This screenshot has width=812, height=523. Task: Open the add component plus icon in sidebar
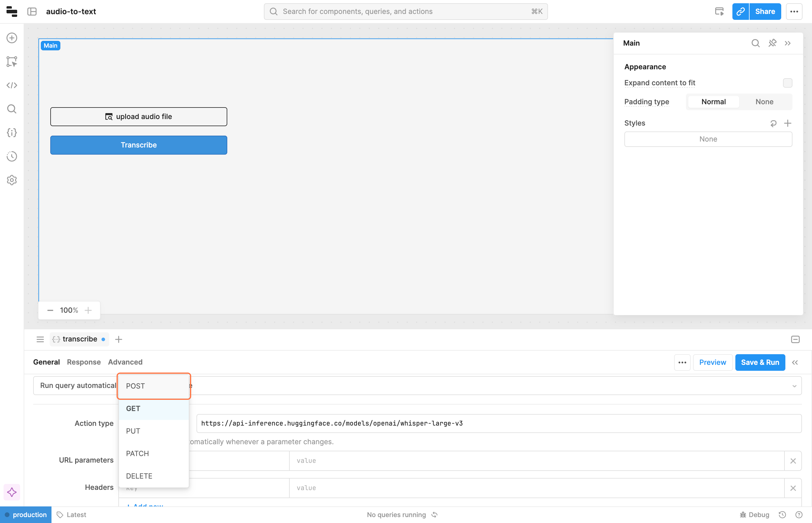tap(12, 38)
